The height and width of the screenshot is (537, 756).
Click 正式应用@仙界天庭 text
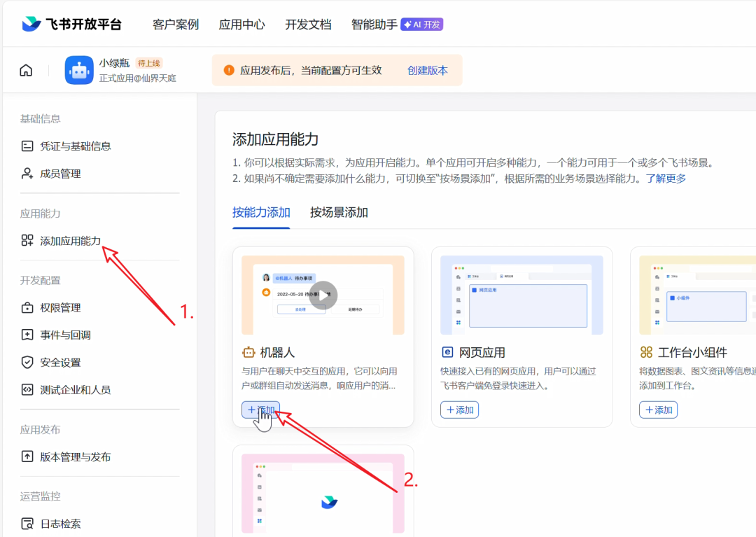coord(137,78)
